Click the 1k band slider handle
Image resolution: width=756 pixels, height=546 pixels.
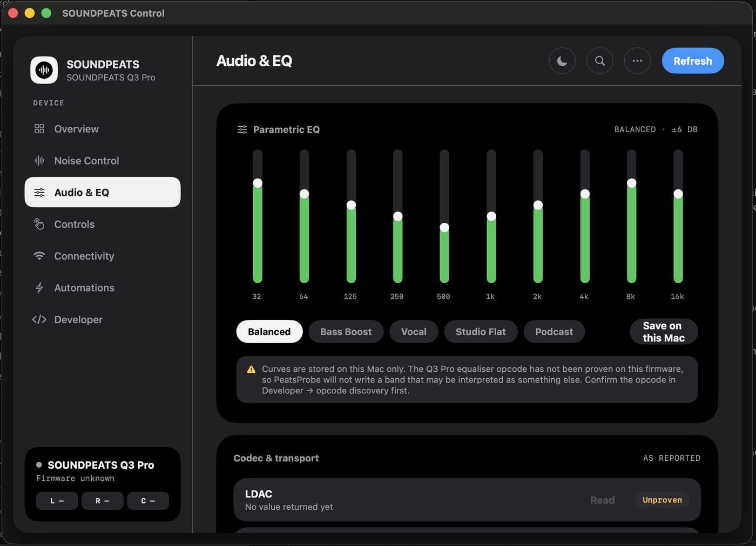491,216
